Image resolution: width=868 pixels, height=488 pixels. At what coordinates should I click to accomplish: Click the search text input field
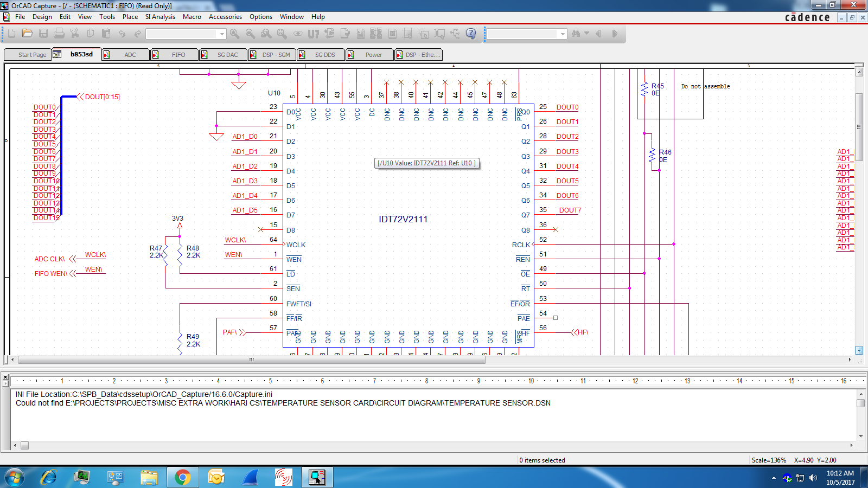523,34
